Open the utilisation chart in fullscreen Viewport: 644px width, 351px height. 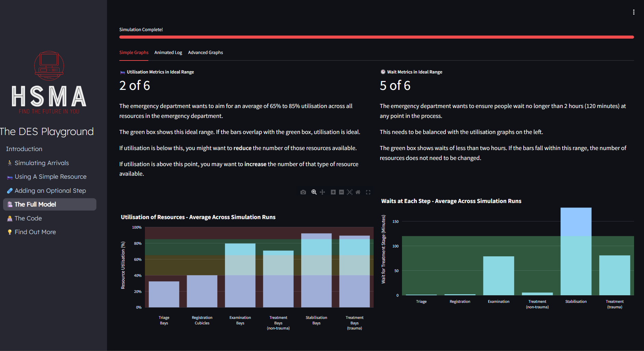368,192
